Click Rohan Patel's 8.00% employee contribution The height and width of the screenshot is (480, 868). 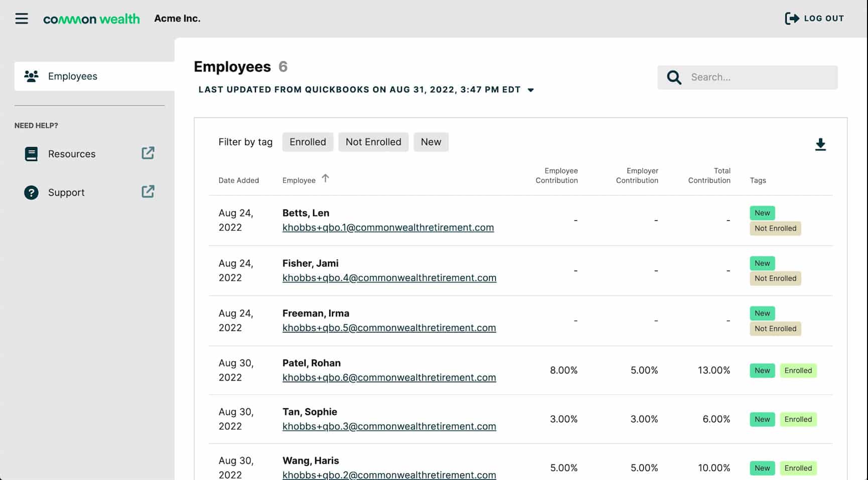564,371
